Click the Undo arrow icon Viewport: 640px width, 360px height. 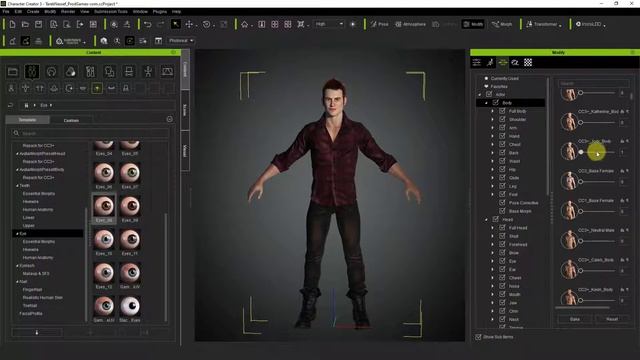click(x=148, y=24)
